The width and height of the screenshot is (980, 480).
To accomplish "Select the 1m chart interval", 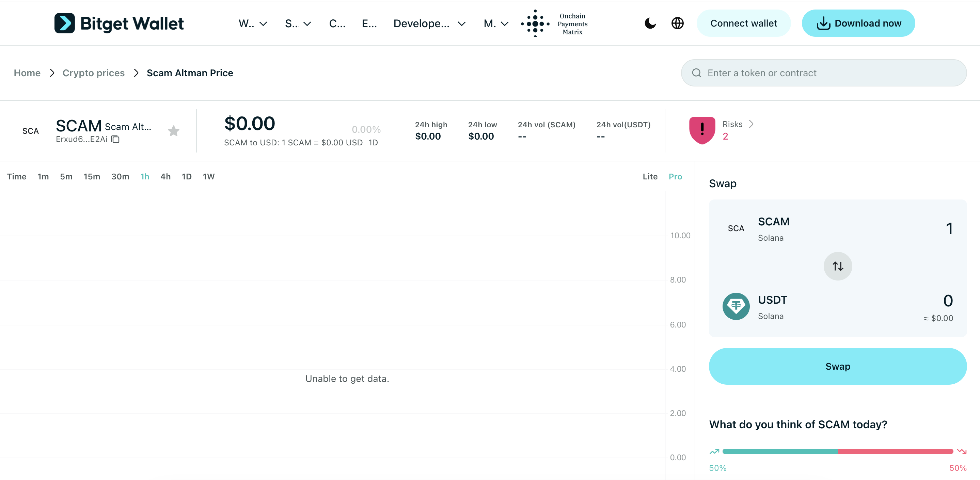I will (43, 176).
